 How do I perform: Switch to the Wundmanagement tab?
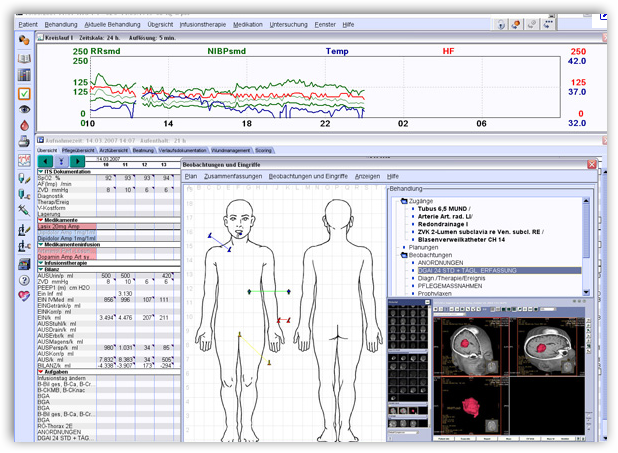(x=231, y=151)
